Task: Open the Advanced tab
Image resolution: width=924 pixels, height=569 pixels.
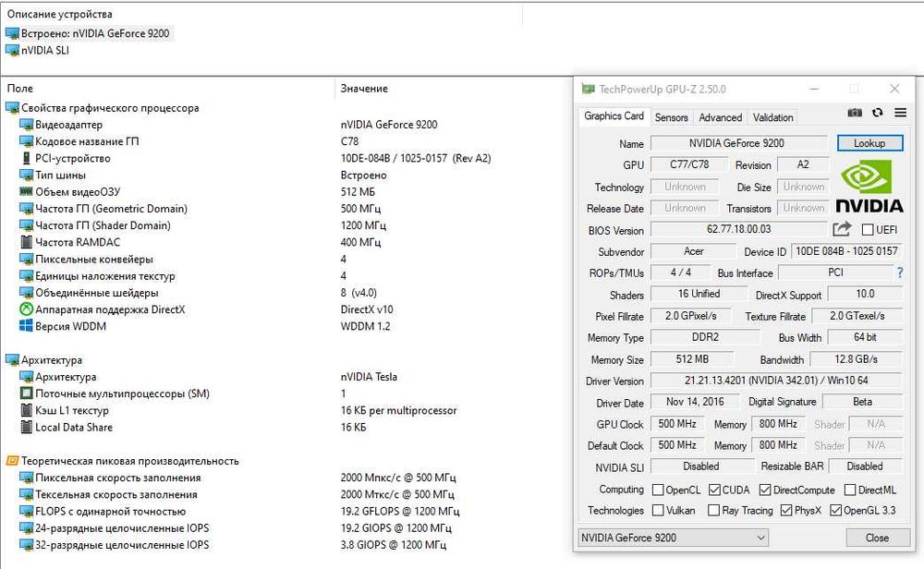Action: (720, 118)
